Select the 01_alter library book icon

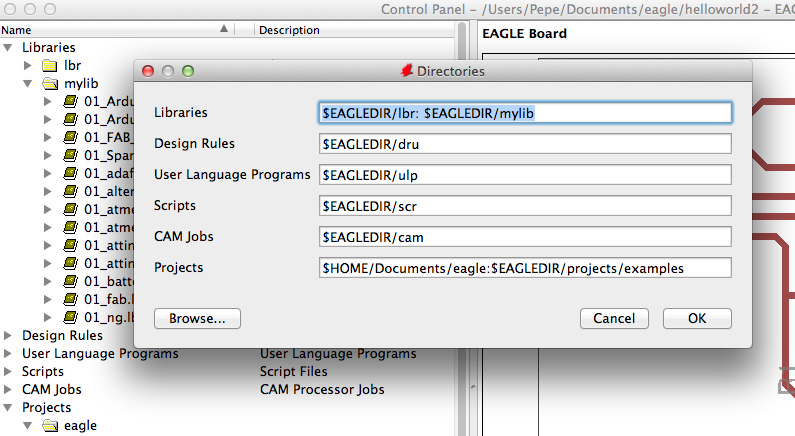click(x=70, y=191)
